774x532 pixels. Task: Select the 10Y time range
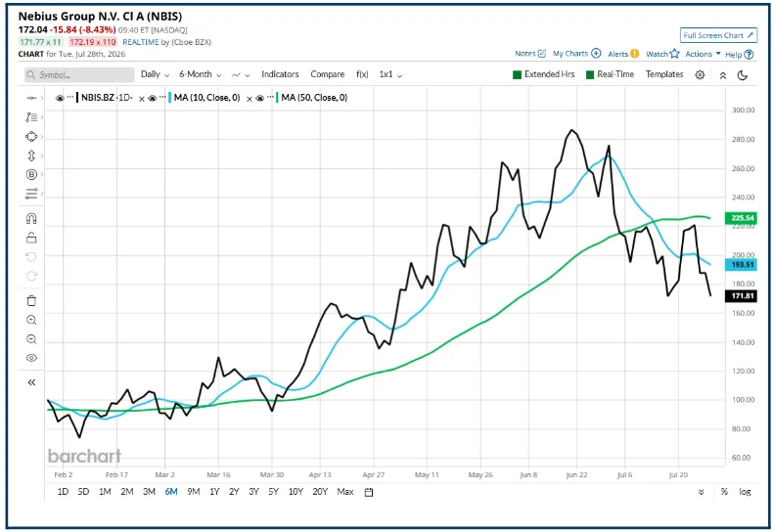pyautogui.click(x=296, y=492)
